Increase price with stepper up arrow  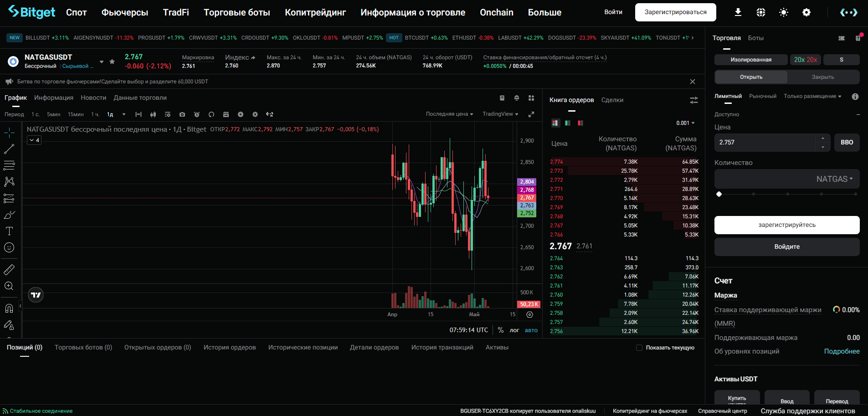(x=823, y=138)
